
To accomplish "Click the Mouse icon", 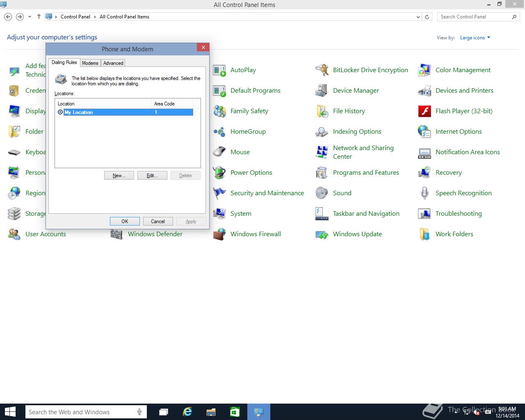I will pyautogui.click(x=219, y=152).
